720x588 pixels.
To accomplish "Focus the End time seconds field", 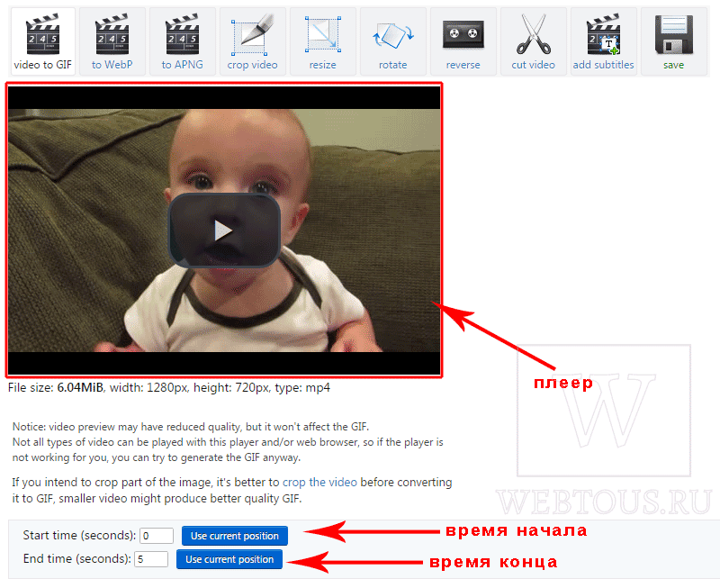I will pyautogui.click(x=151, y=559).
